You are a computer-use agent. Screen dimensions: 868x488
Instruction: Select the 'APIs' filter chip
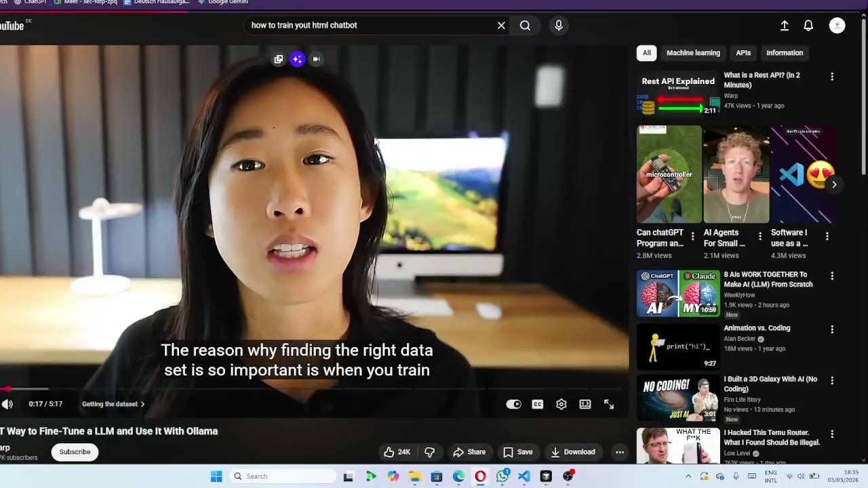[x=743, y=53]
